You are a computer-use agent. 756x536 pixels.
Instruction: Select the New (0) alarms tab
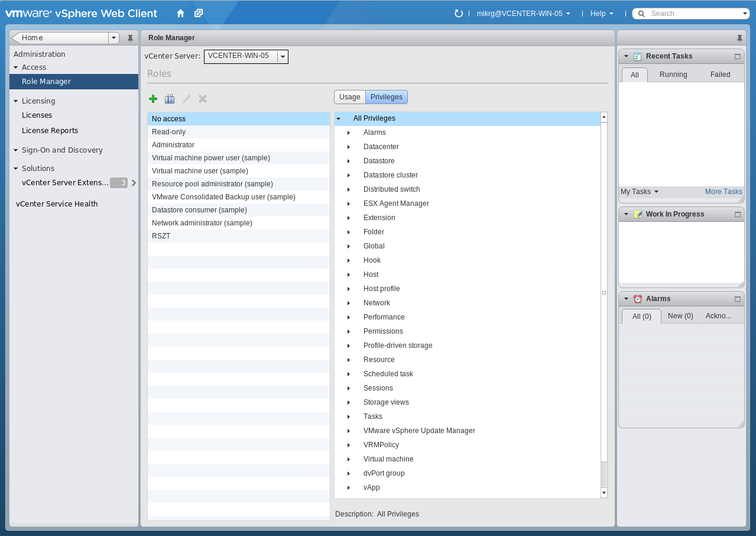[680, 316]
